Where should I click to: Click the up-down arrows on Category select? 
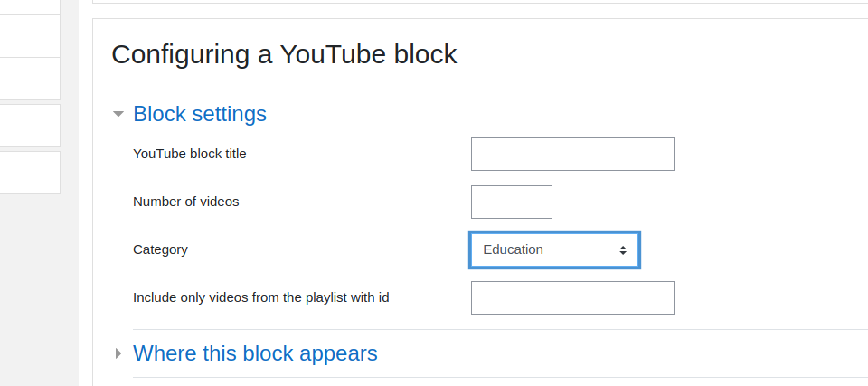[623, 250]
